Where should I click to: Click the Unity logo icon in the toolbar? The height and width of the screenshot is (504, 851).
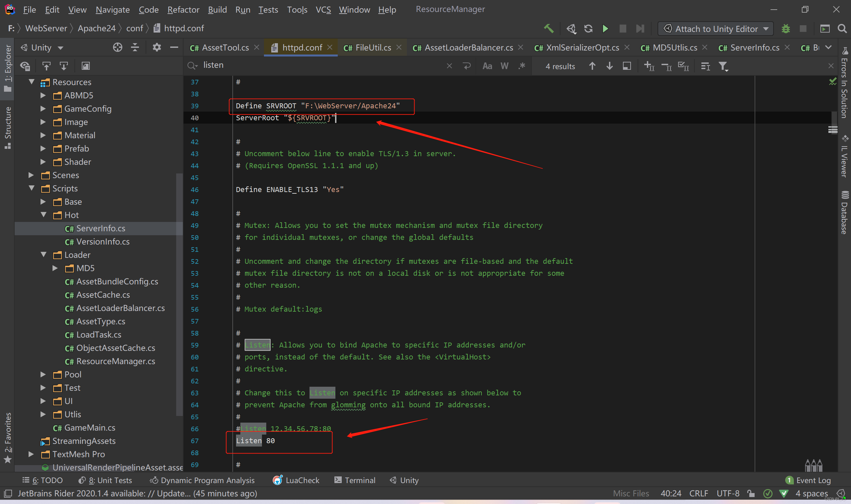pyautogui.click(x=571, y=29)
